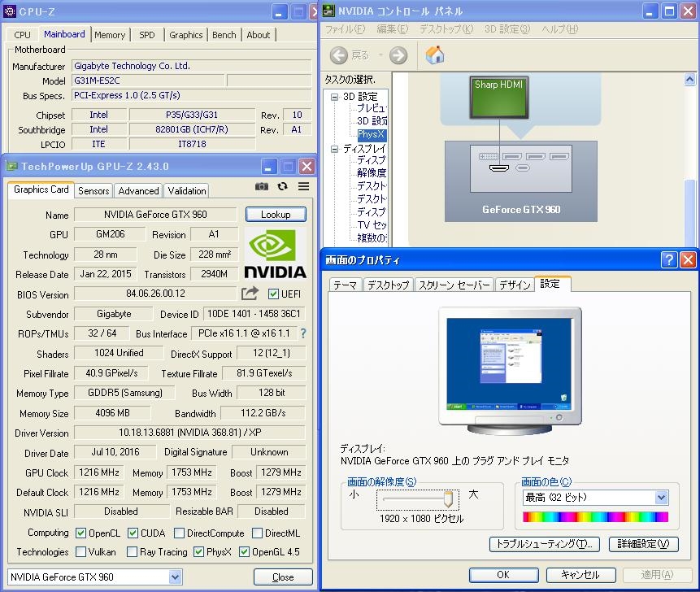Click the Bus Interface question mark icon
700x592 pixels.
(x=303, y=333)
